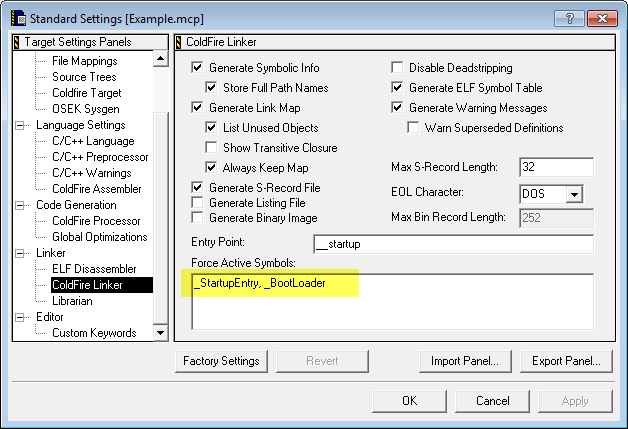628x429 pixels.
Task: Select Code Generation category label
Action: click(x=76, y=205)
